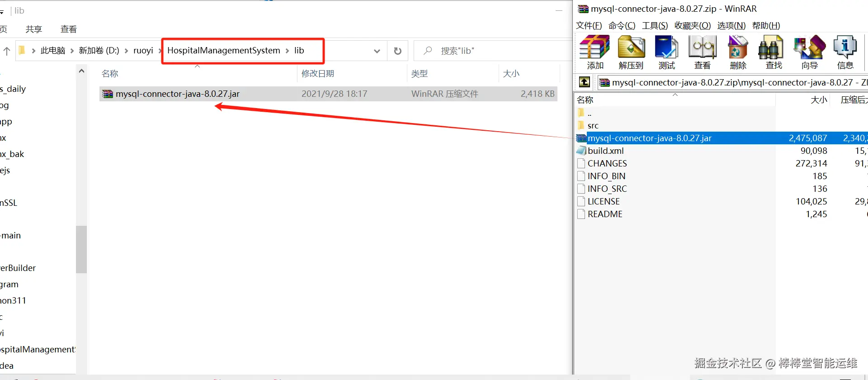The width and height of the screenshot is (868, 380).
Task: Select s_daily in navigation pane
Action: pos(13,89)
